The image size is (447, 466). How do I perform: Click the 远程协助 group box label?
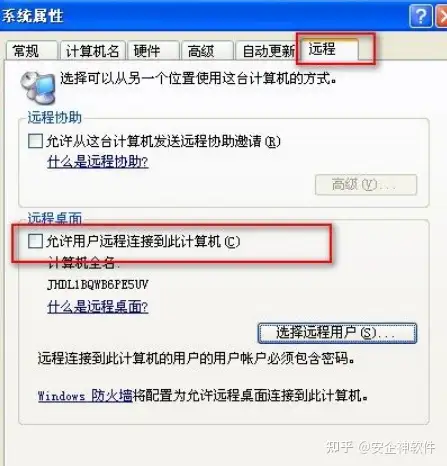coord(55,117)
